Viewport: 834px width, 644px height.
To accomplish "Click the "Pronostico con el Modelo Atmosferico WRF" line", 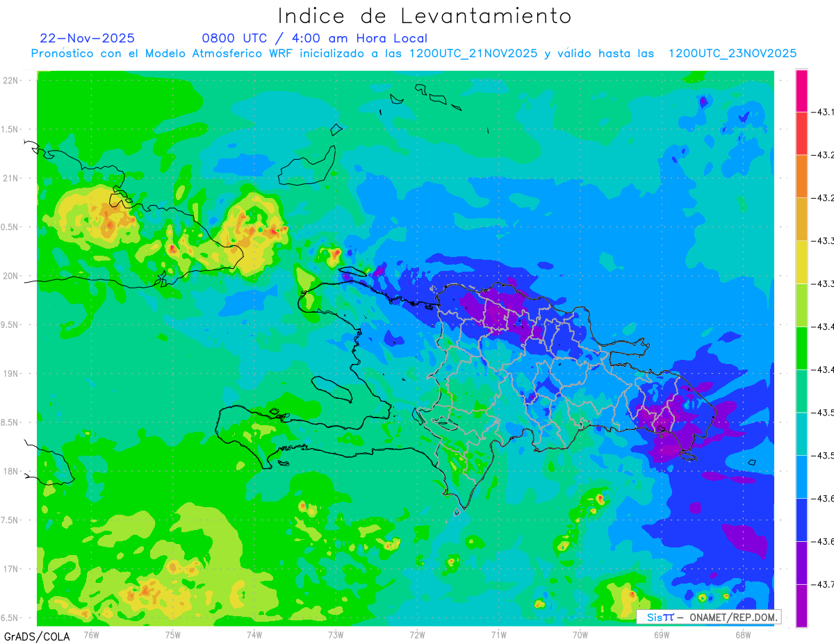I will pos(414,53).
